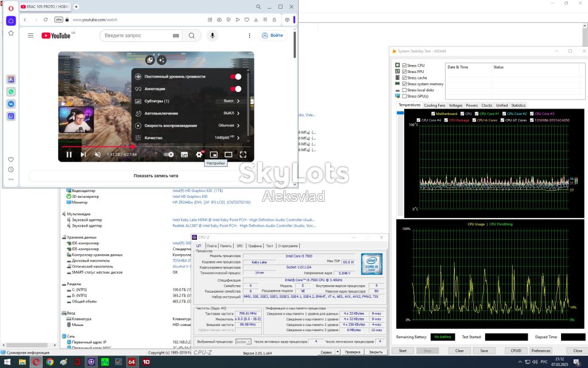Start the AIDA64 stability test
Viewport: 588px width, 368px height.
tap(403, 351)
